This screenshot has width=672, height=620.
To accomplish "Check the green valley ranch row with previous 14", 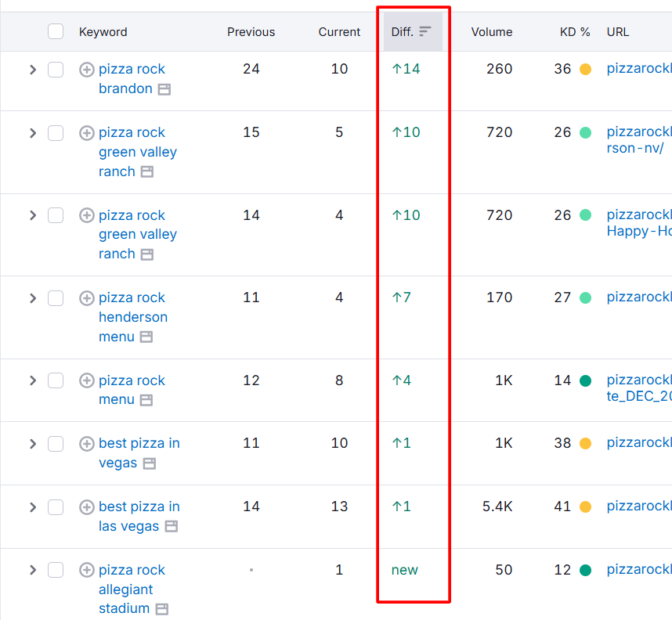I will (56, 215).
